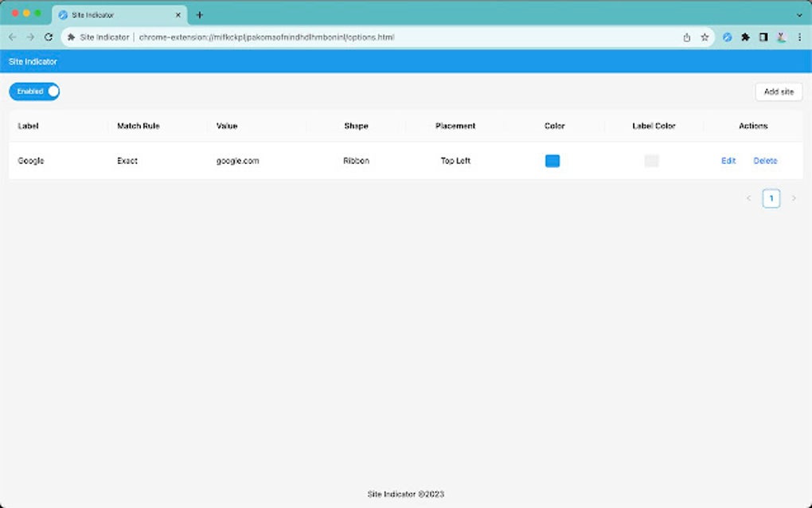The image size is (812, 508).
Task: Disable the extension with the Enabled toggle
Action: point(34,91)
